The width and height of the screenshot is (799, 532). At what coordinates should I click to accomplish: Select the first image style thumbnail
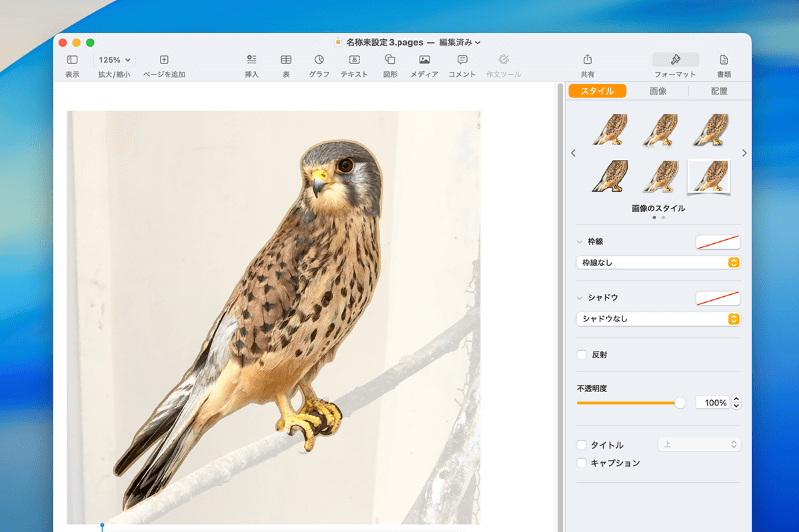(x=610, y=130)
